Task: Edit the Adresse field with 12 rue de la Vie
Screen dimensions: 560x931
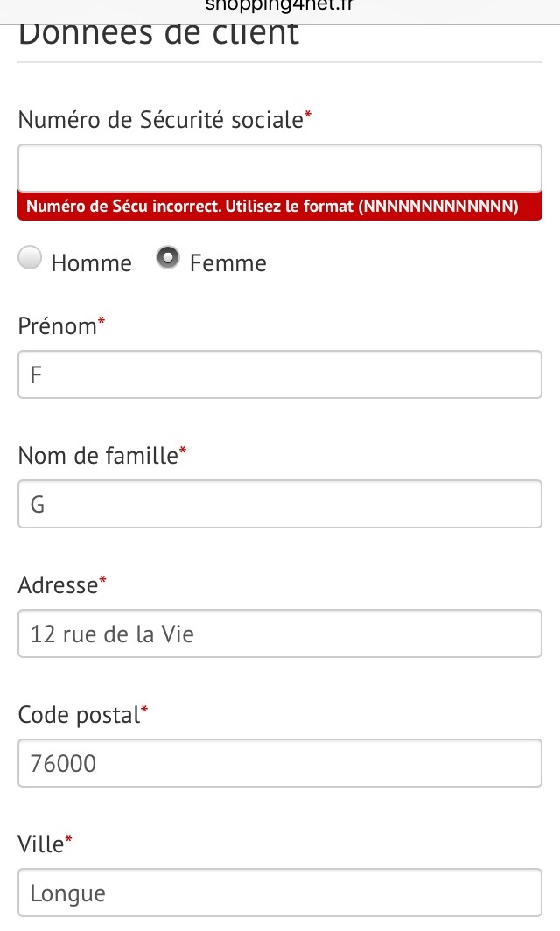Action: [280, 633]
